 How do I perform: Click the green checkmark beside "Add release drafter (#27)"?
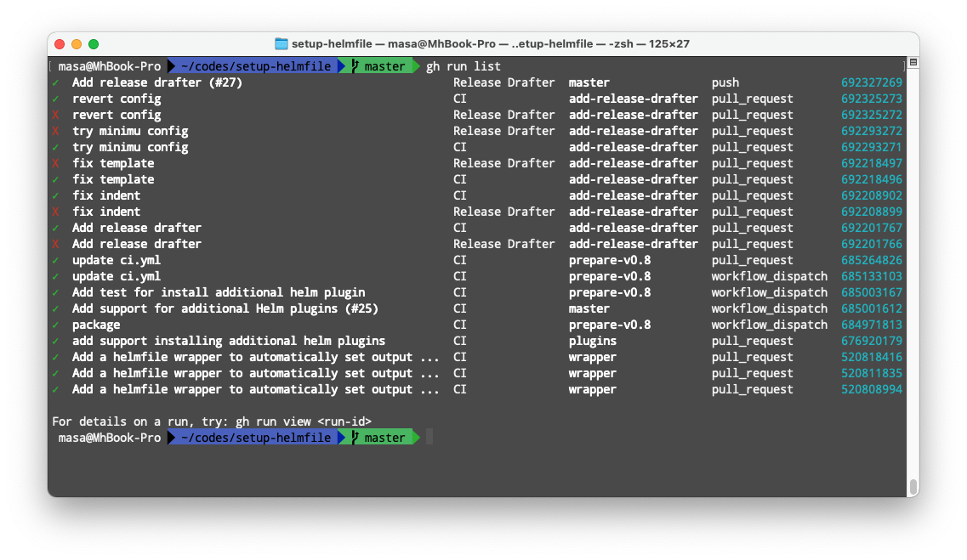click(x=57, y=82)
